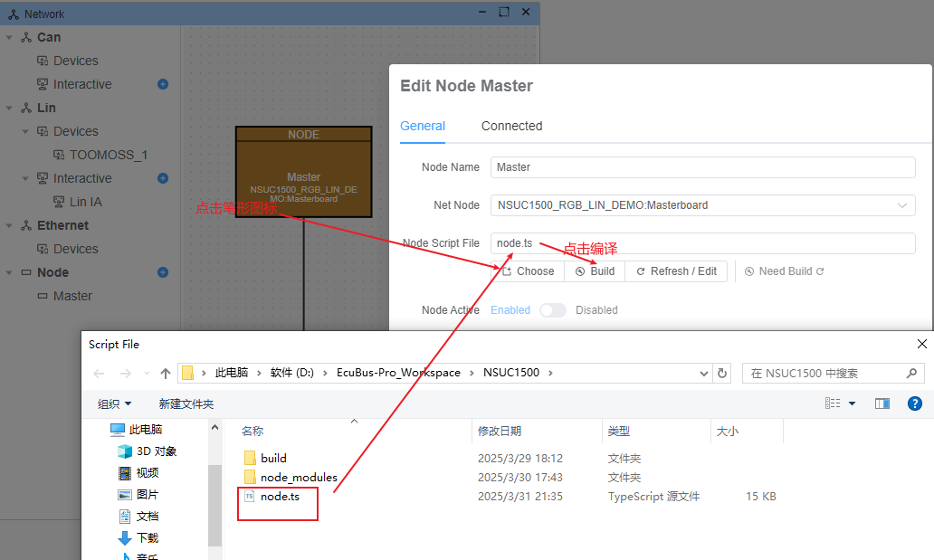Click refresh icon in file dialog address bar
Screen dimensions: 934x560
[722, 373]
